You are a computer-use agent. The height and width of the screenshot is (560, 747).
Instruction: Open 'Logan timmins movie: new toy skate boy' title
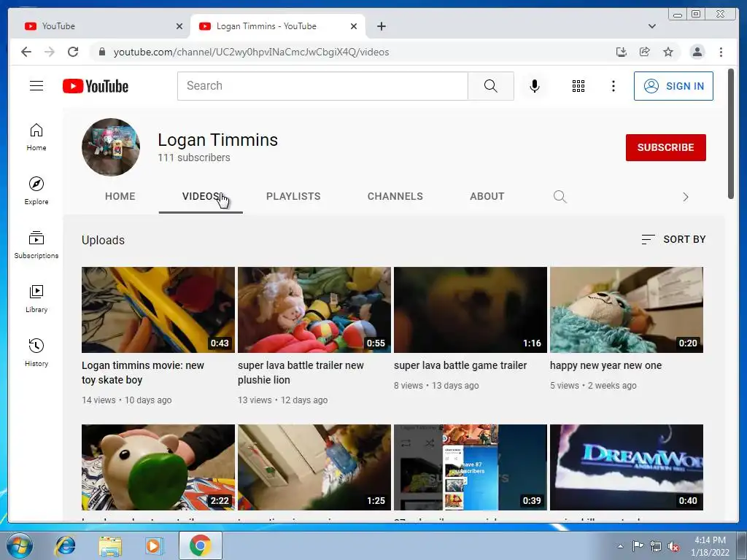(143, 373)
